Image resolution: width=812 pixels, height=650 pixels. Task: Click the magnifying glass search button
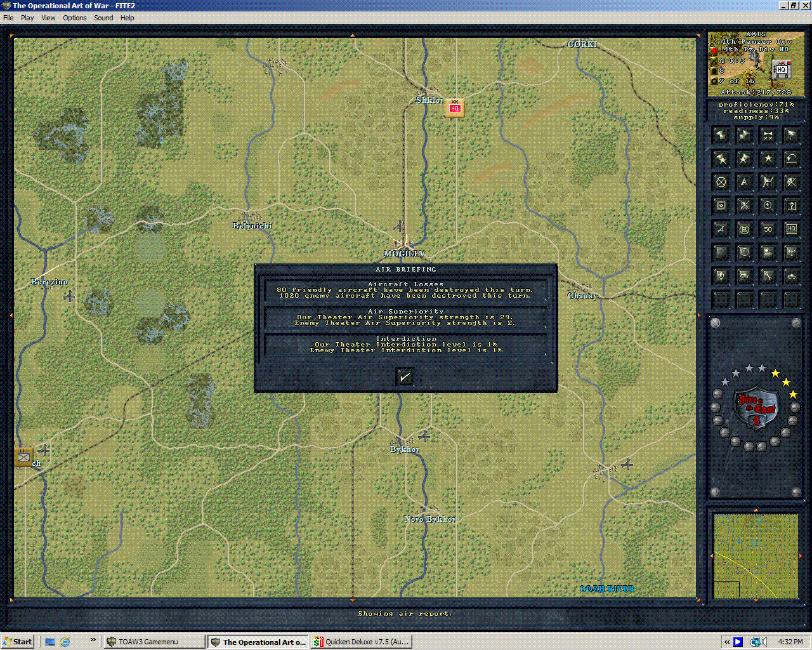(744, 252)
